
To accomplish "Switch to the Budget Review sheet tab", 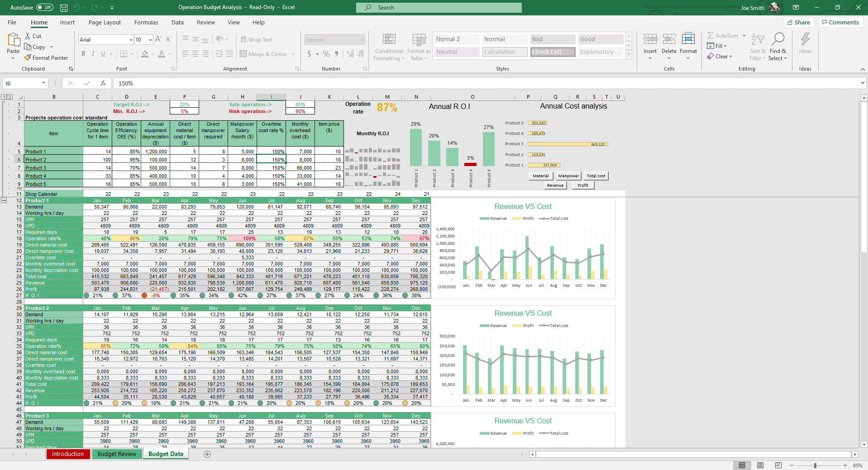I will 117,454.
